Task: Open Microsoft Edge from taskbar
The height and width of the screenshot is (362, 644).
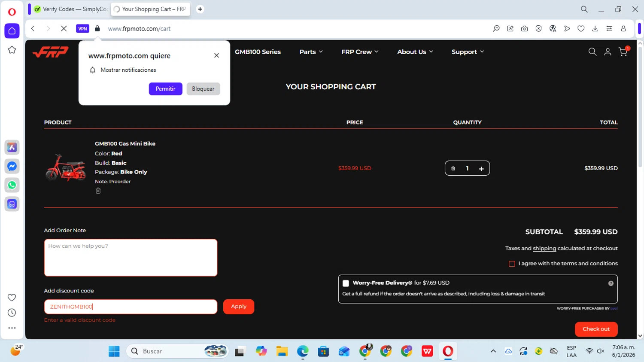Action: click(303, 351)
